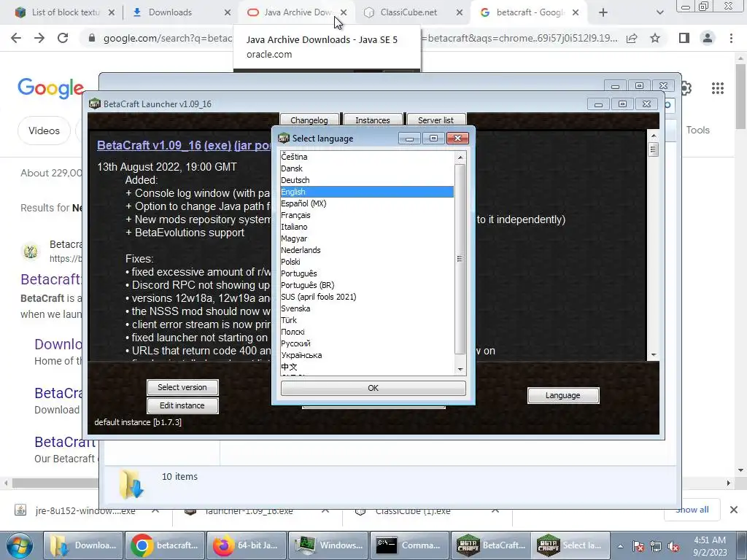
Task: Open the Changelog tab in launcher
Action: (x=309, y=120)
